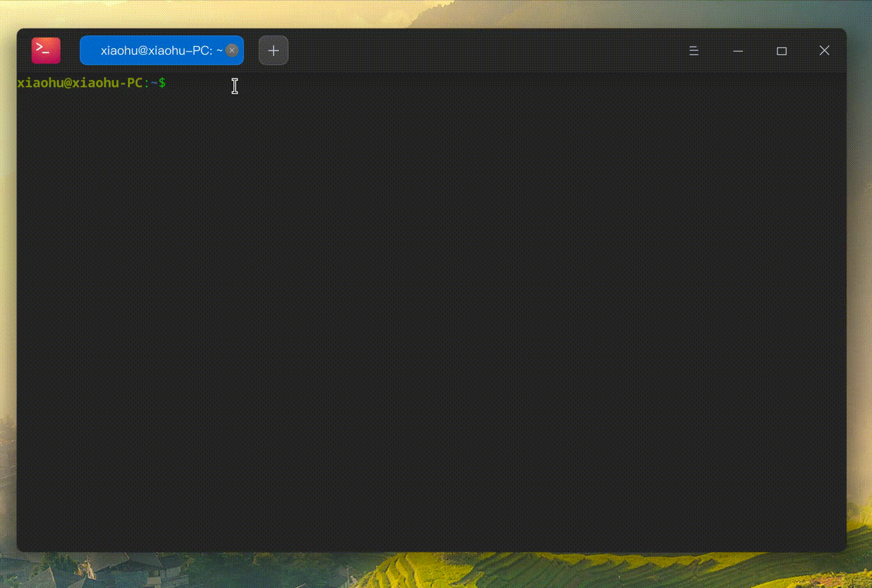Add a new terminal tab

point(274,50)
